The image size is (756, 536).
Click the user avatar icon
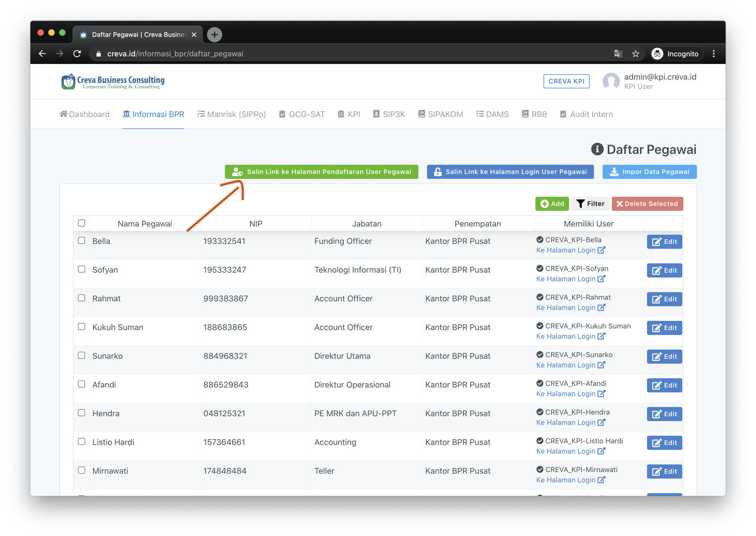click(611, 81)
